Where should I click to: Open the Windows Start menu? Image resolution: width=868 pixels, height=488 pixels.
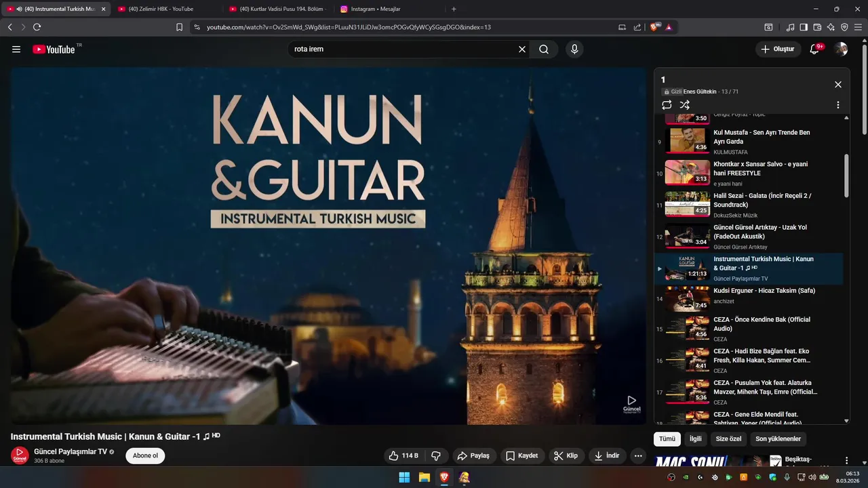coord(404,477)
